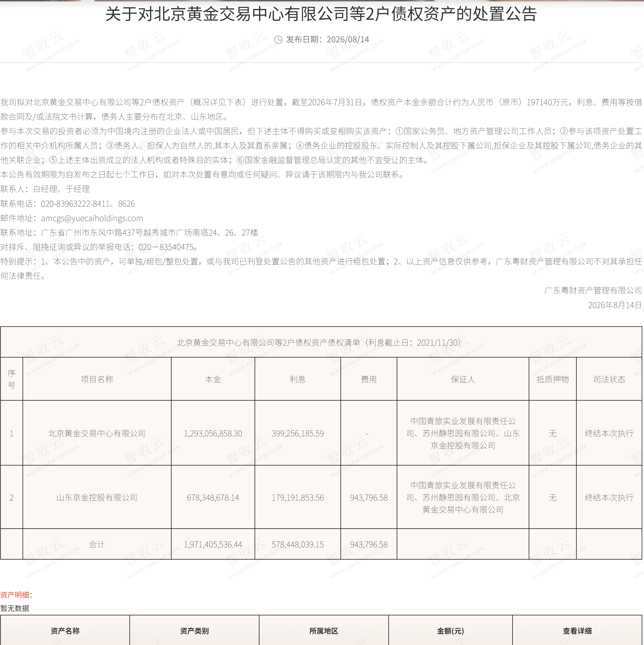
Task: Click the 查看详细 column header
Action: coord(577,631)
